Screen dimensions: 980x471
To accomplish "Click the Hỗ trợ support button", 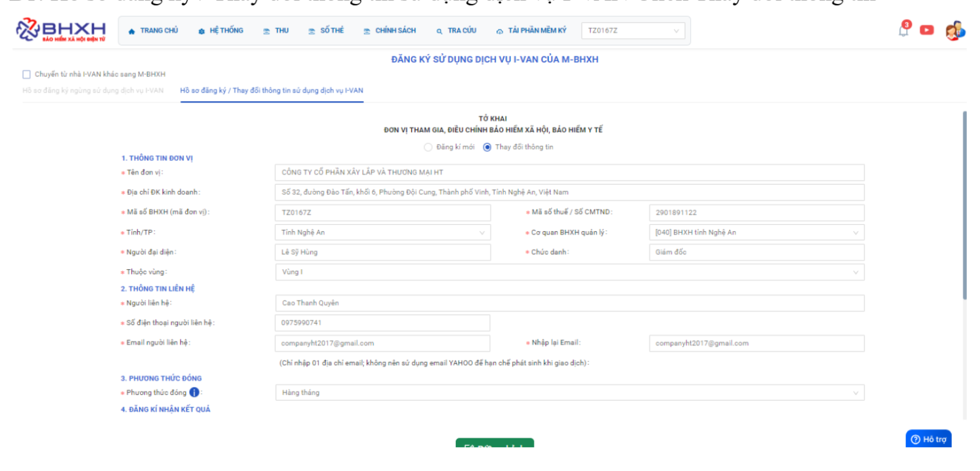I will (928, 439).
